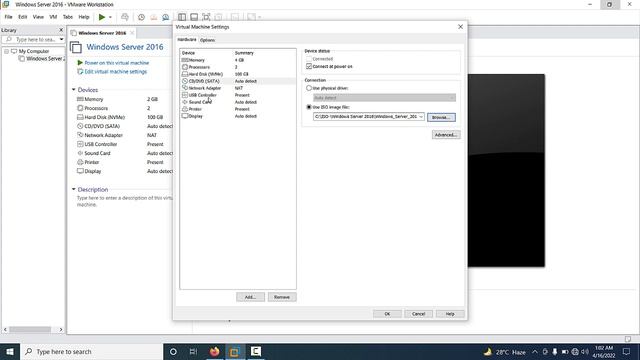Open the Auto detect physical drive dropdown
This screenshot has height=360, width=640.
[x=452, y=98]
